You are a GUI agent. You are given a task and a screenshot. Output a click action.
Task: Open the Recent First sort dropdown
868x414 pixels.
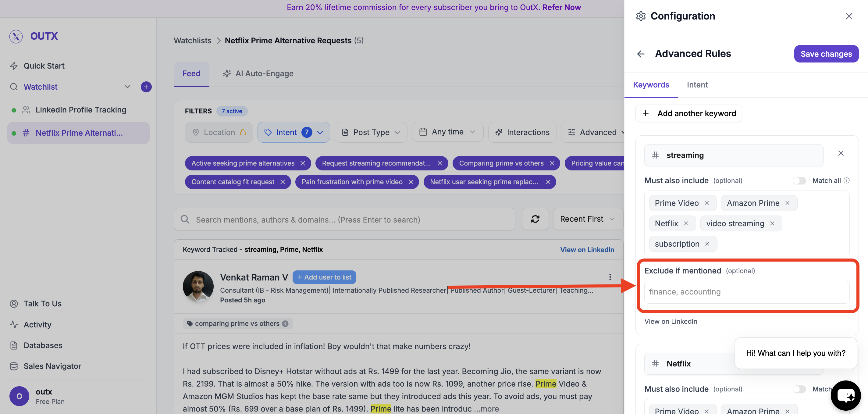(587, 219)
